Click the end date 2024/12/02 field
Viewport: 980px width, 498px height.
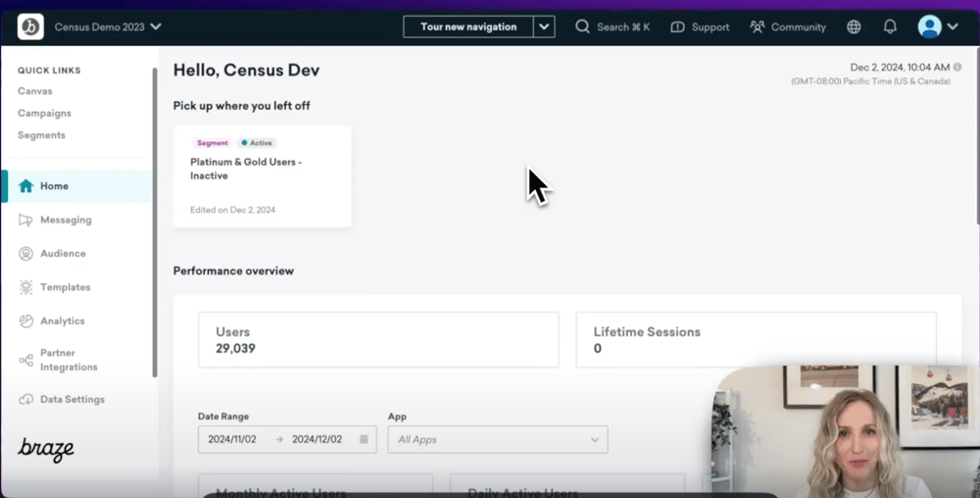tap(317, 439)
